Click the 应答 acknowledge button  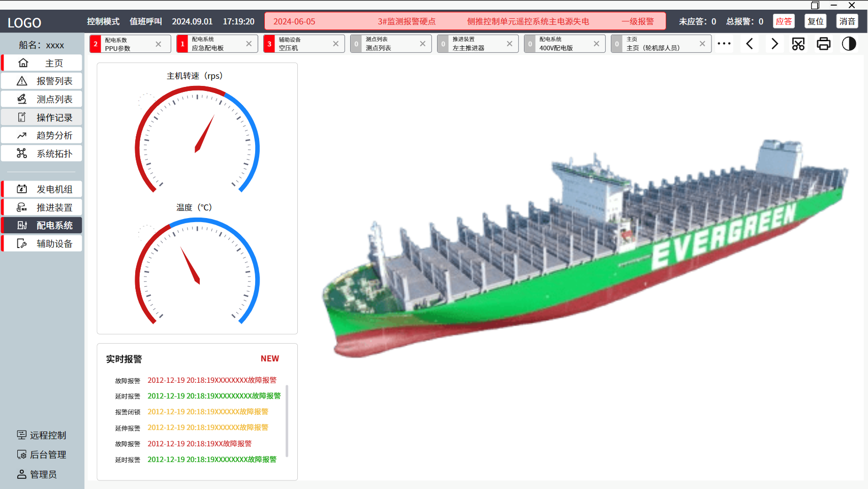pos(783,21)
